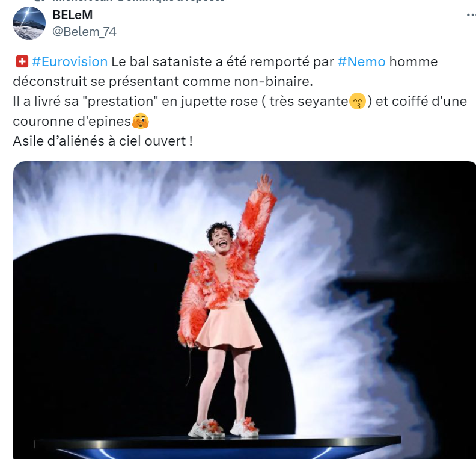Click the BELeM display name
Screen dimensions: 476x459
click(x=73, y=15)
